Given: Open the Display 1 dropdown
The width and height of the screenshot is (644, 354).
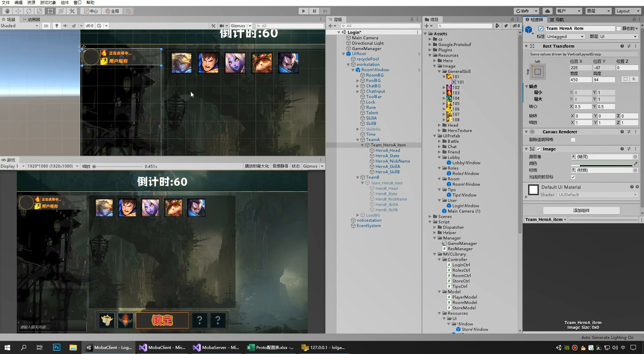Looking at the screenshot, I should [x=13, y=166].
